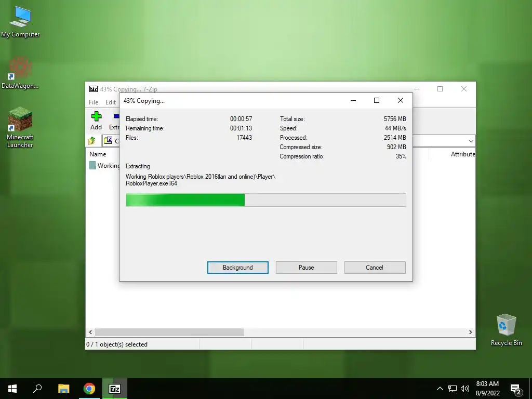The height and width of the screenshot is (399, 532).
Task: Click the 7z icon in the title bar
Action: click(x=94, y=89)
